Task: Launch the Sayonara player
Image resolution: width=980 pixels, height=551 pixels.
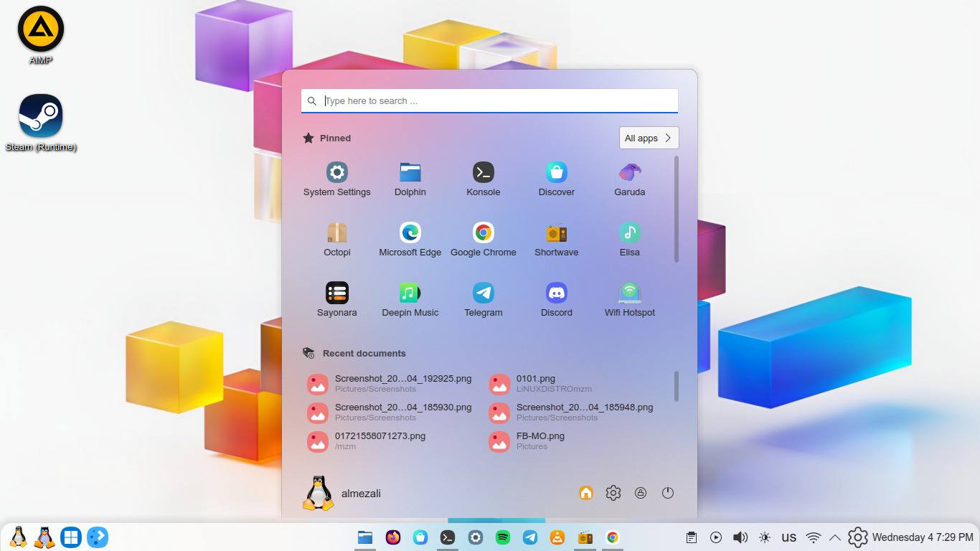Action: coord(336,300)
